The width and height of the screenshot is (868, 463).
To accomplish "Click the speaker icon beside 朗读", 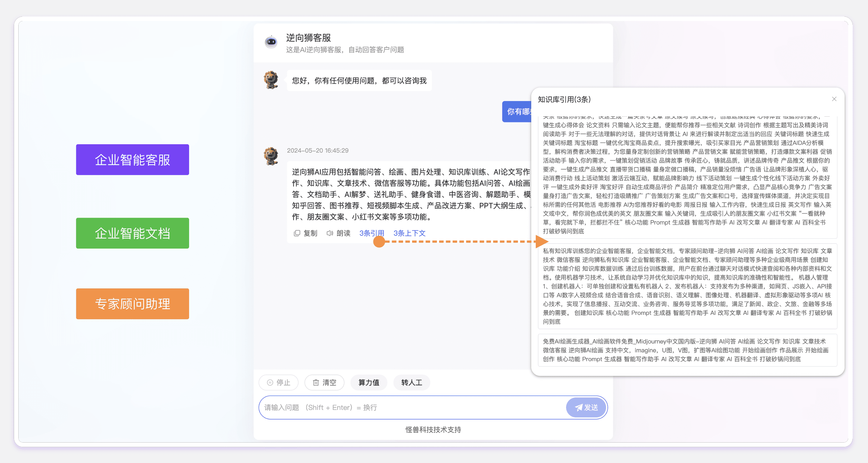I will [330, 233].
